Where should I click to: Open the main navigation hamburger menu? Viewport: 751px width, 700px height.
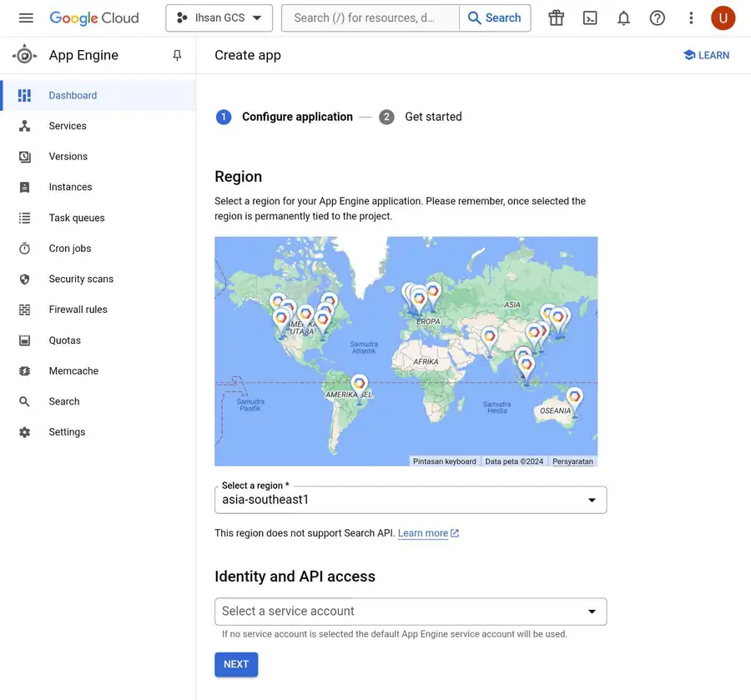coord(26,18)
